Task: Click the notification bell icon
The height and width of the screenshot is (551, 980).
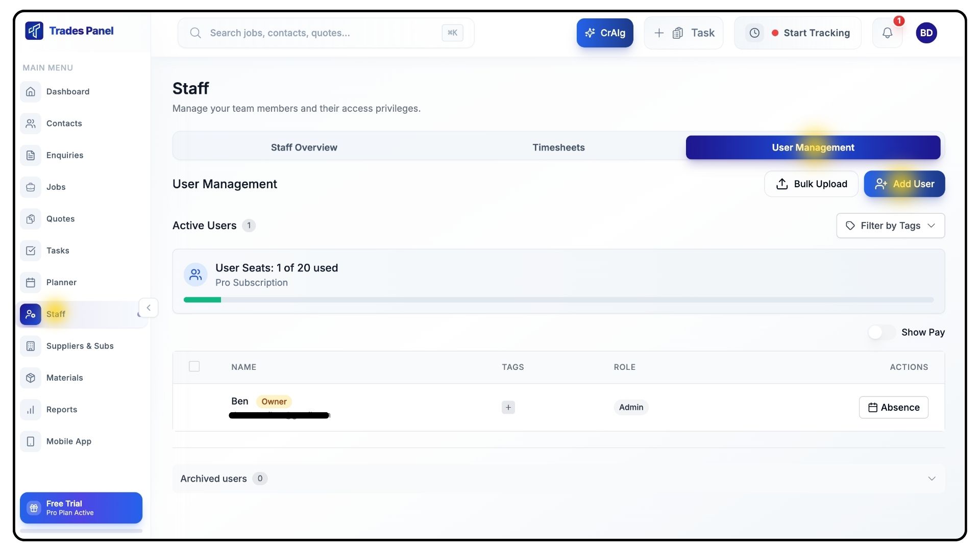Action: coord(887,33)
